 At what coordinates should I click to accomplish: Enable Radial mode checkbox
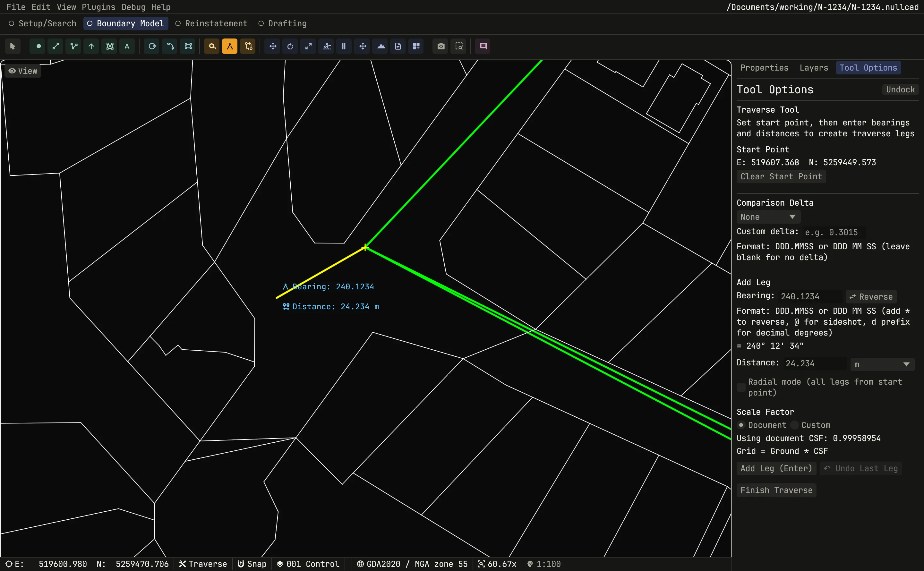[x=741, y=387]
